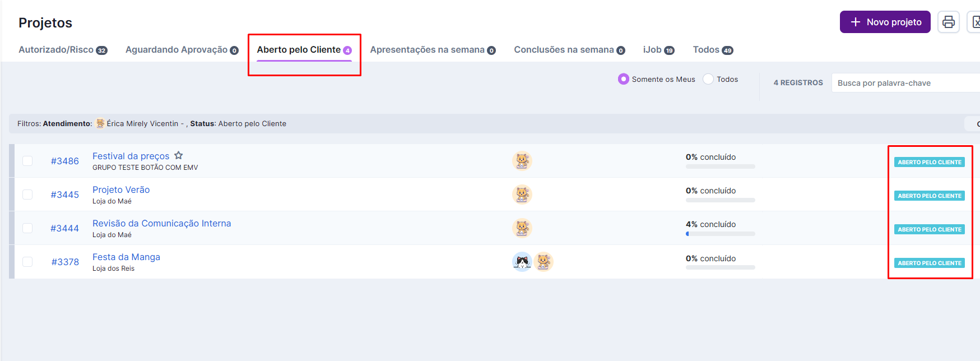Screen dimensions: 980x361
Task: Click avatar on Projeto Verão row
Action: pyautogui.click(x=522, y=195)
